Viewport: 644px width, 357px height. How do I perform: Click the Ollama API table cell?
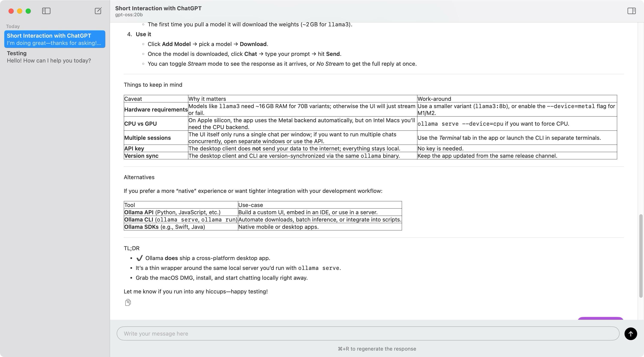click(x=181, y=212)
